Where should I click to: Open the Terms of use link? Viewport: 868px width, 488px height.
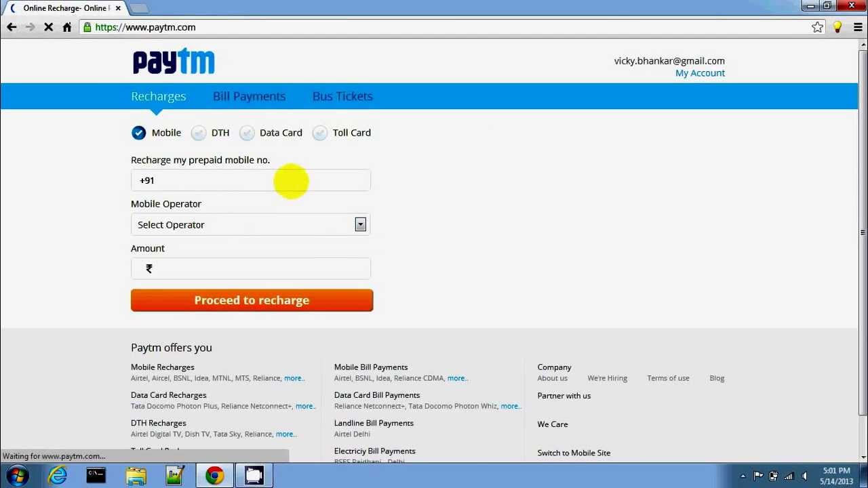pos(668,378)
